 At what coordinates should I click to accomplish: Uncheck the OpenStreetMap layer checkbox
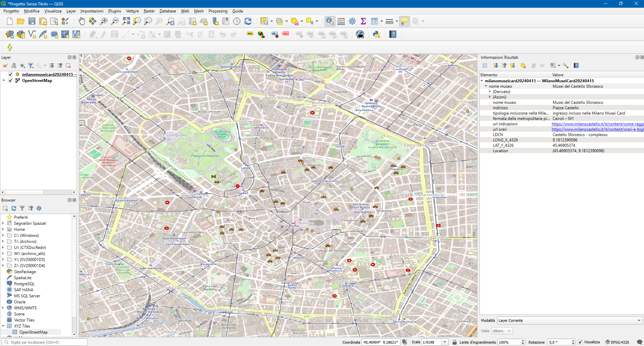[10, 80]
